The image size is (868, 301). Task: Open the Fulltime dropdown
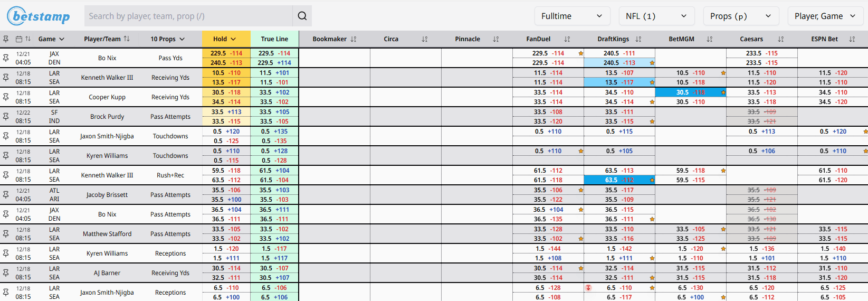tap(573, 16)
